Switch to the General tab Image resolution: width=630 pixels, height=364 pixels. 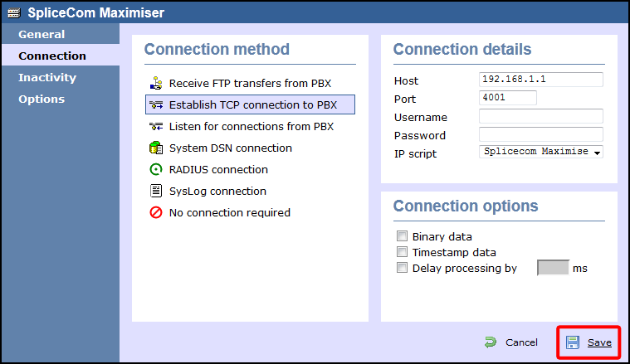42,35
